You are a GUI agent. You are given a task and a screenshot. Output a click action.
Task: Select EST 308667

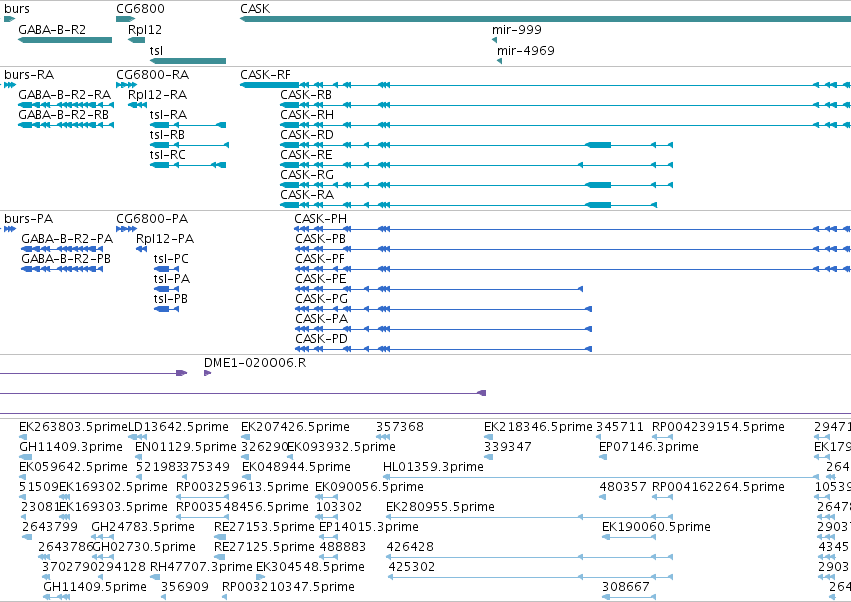[x=625, y=587]
